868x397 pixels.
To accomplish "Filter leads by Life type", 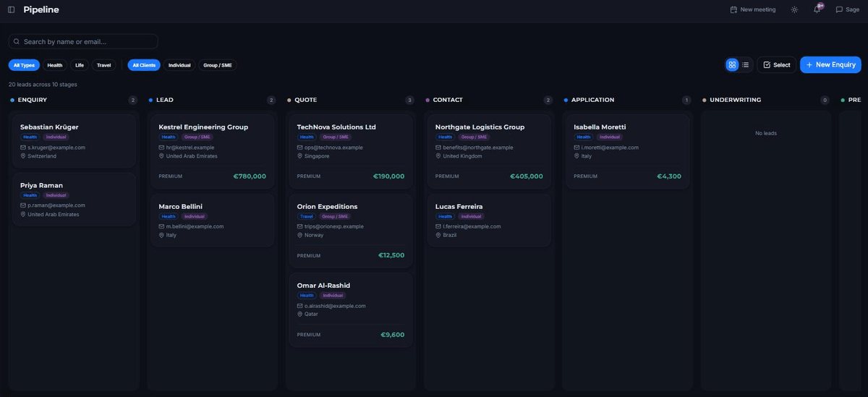I will (80, 65).
